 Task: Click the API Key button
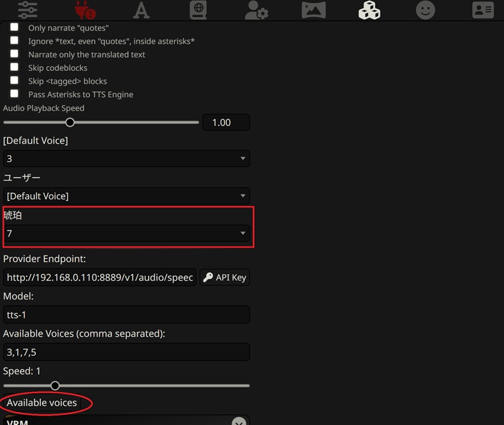point(224,277)
